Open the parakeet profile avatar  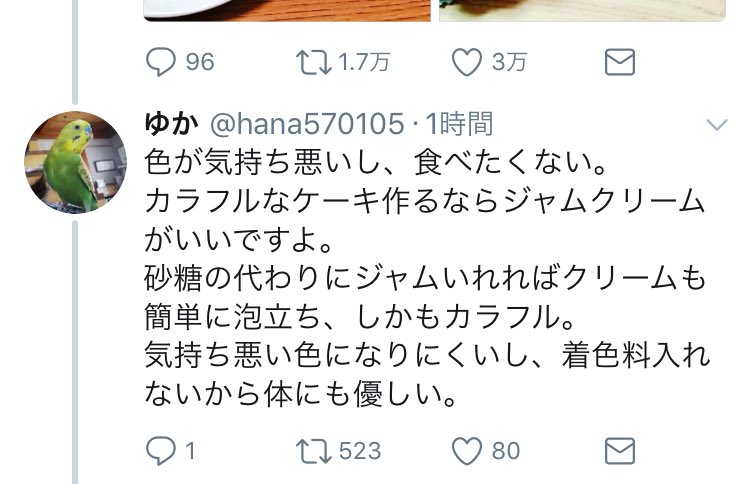point(76,162)
